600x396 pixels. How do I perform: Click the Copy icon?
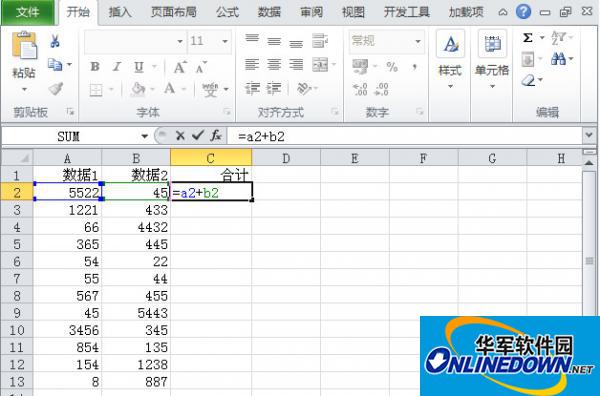coord(55,64)
